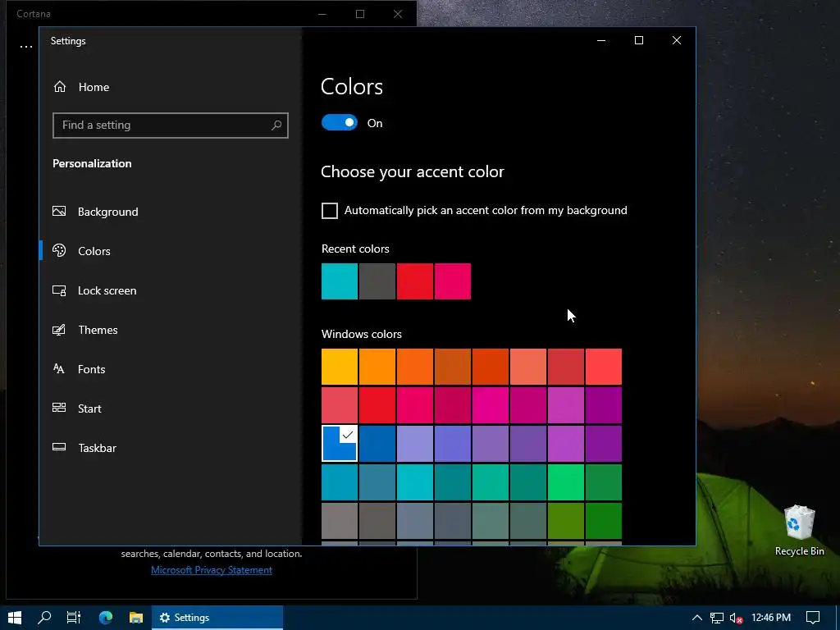This screenshot has width=840, height=630.
Task: Open Lock screen settings page
Action: point(107,290)
